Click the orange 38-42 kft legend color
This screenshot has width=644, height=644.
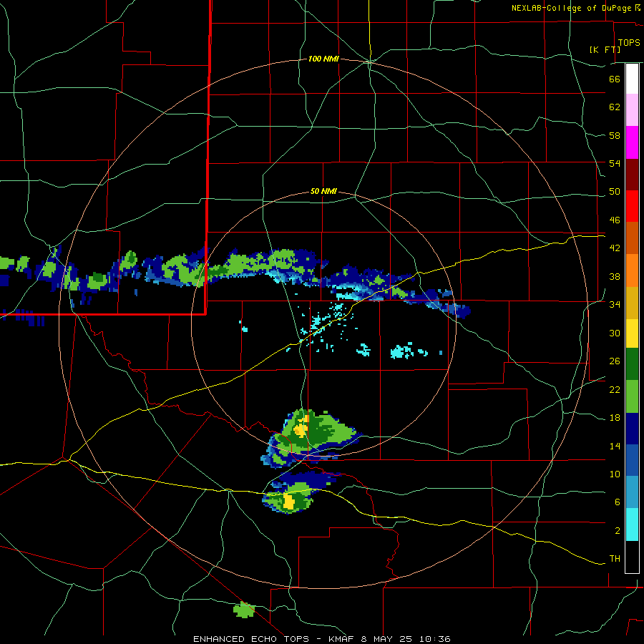(632, 270)
